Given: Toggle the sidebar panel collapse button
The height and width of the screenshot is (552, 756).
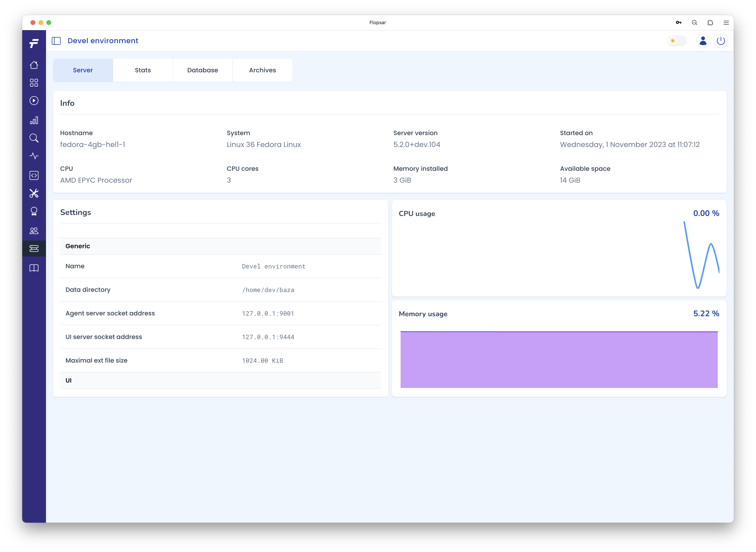Looking at the screenshot, I should pyautogui.click(x=56, y=41).
